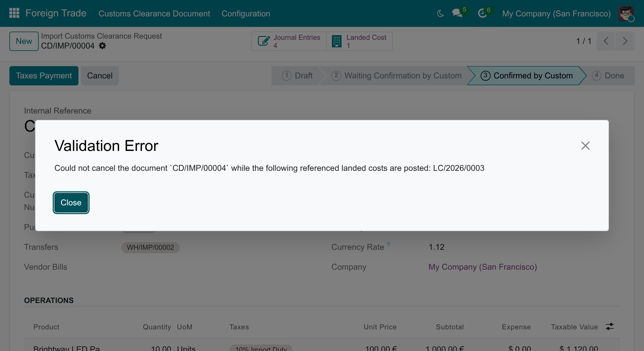644x351 pixels.
Task: Open user avatar menu
Action: (626, 13)
